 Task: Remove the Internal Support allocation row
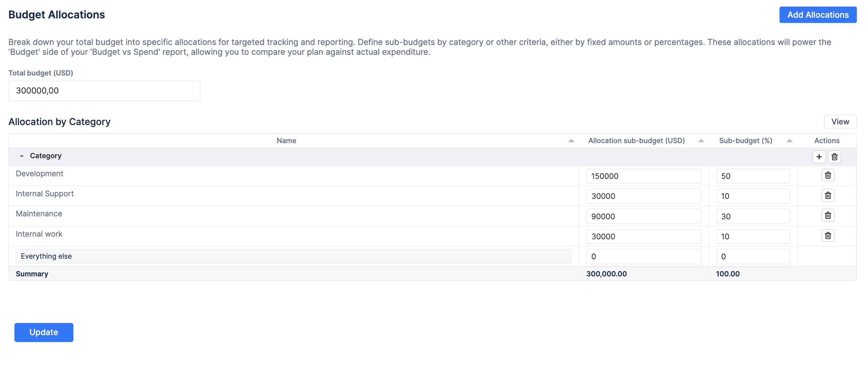tap(828, 195)
